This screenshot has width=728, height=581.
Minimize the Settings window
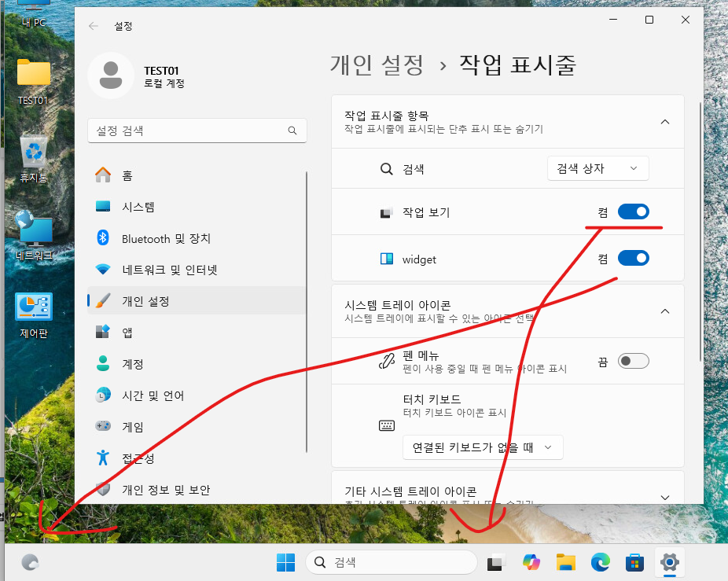pos(613,20)
